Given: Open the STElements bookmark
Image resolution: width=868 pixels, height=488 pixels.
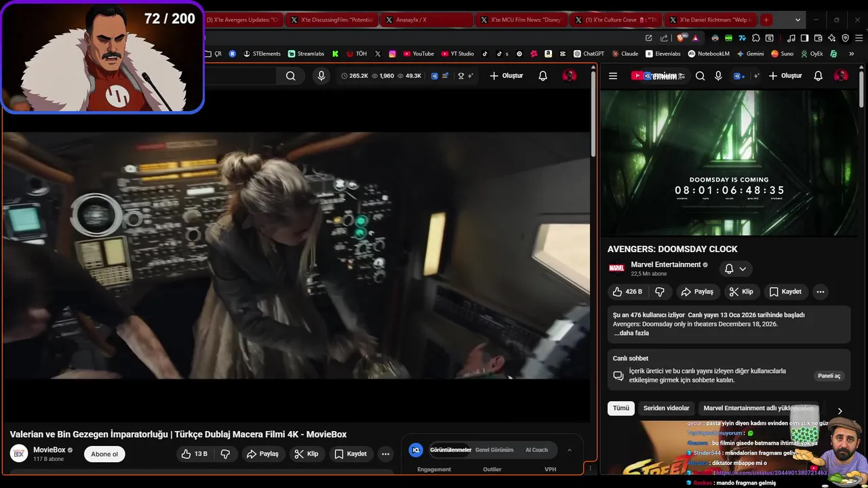Looking at the screenshot, I should point(262,54).
